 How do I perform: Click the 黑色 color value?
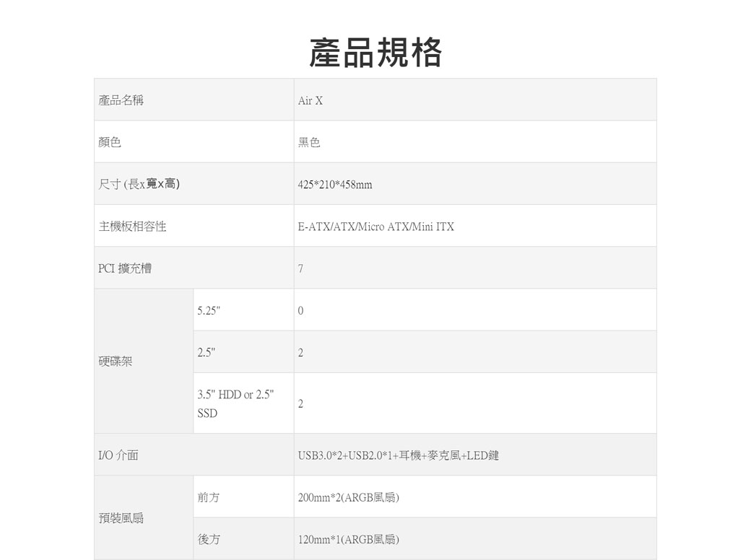click(309, 143)
